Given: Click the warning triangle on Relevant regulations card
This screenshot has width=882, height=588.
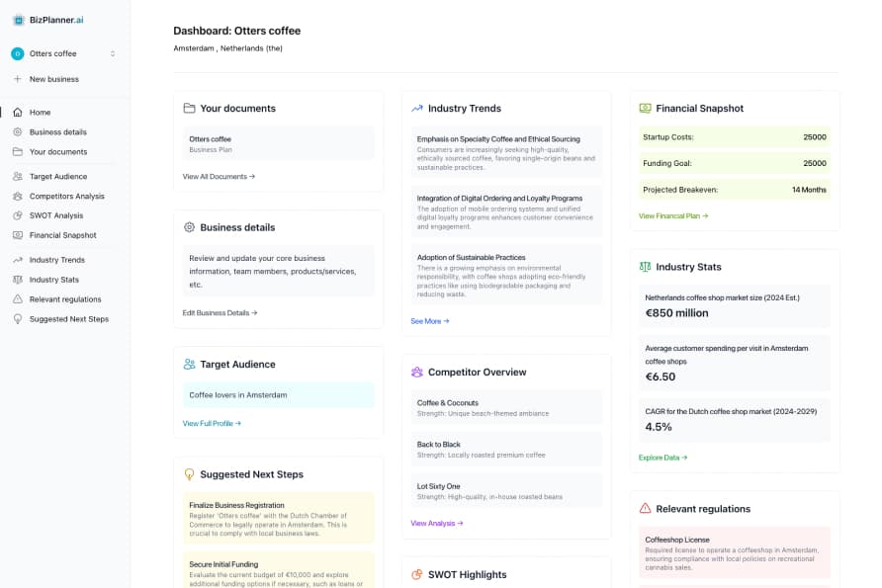Looking at the screenshot, I should 646,509.
